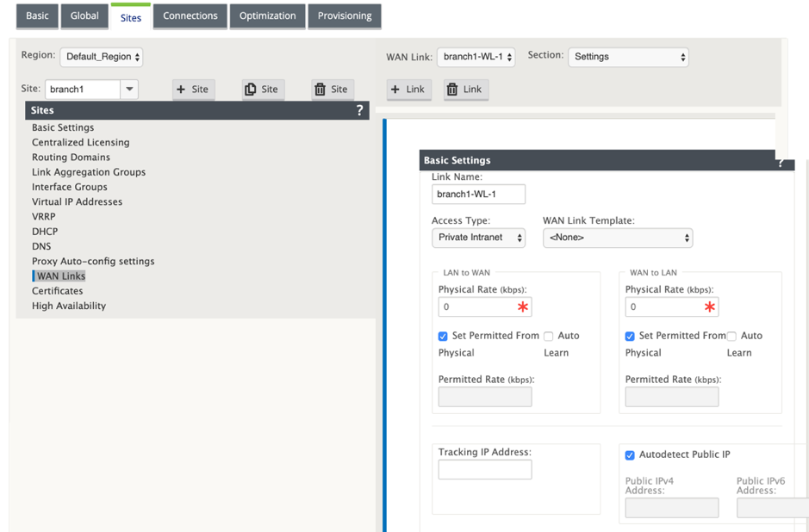Open the Access Type dropdown
This screenshot has width=809, height=532.
click(478, 238)
